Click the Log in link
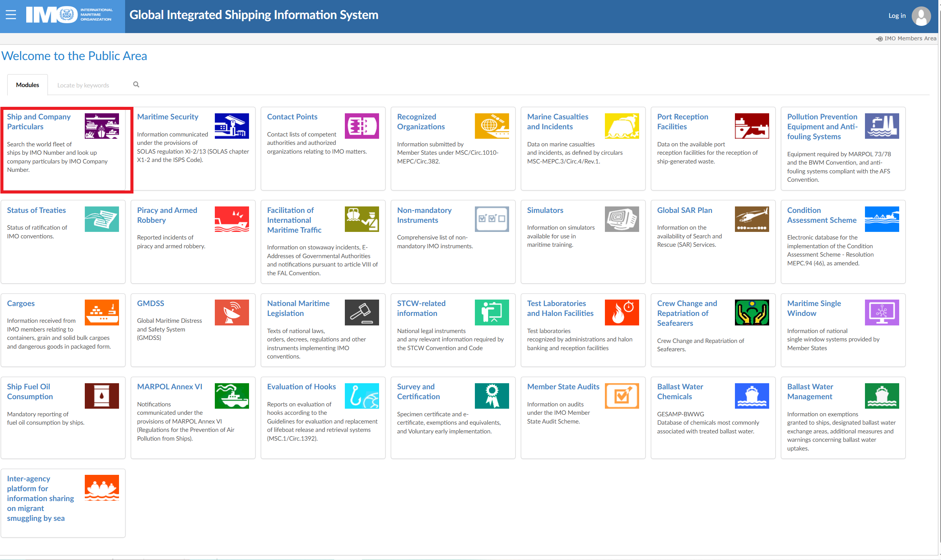 coord(897,16)
